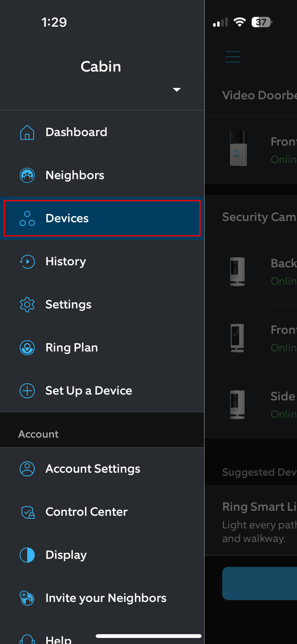Image resolution: width=297 pixels, height=644 pixels.
Task: Open Neighbors via its people icon
Action: coord(27,175)
